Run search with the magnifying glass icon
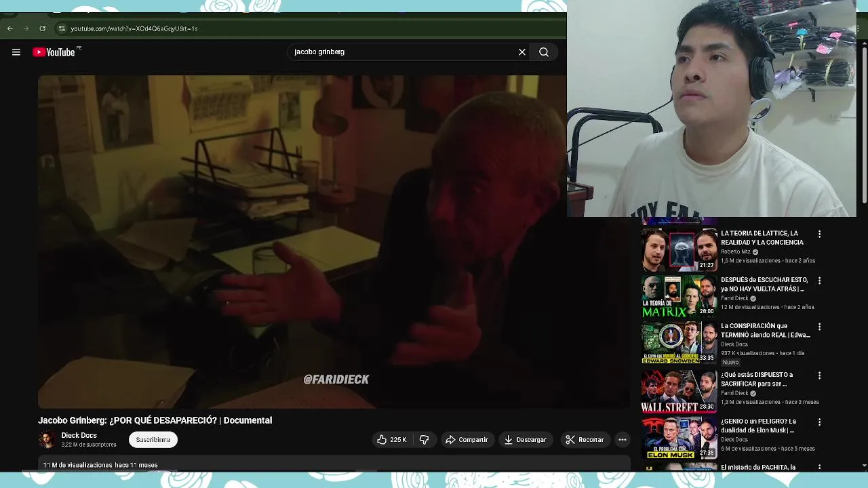 [x=544, y=52]
